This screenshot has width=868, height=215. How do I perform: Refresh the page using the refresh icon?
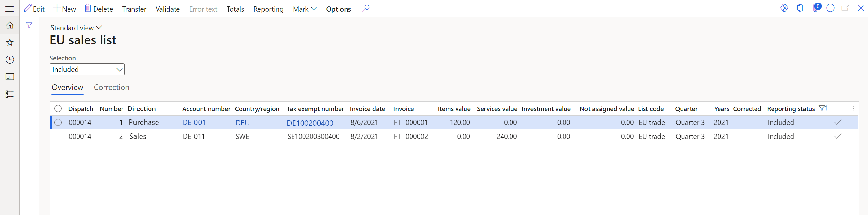830,8
